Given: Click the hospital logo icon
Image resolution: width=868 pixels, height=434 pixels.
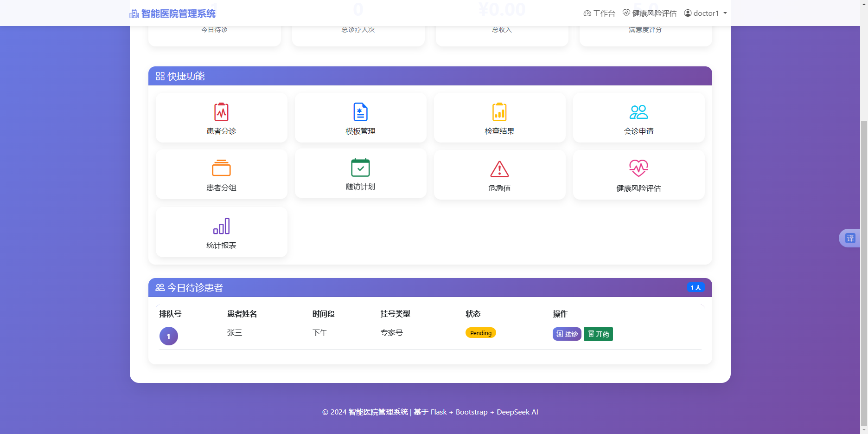Looking at the screenshot, I should pyautogui.click(x=134, y=13).
